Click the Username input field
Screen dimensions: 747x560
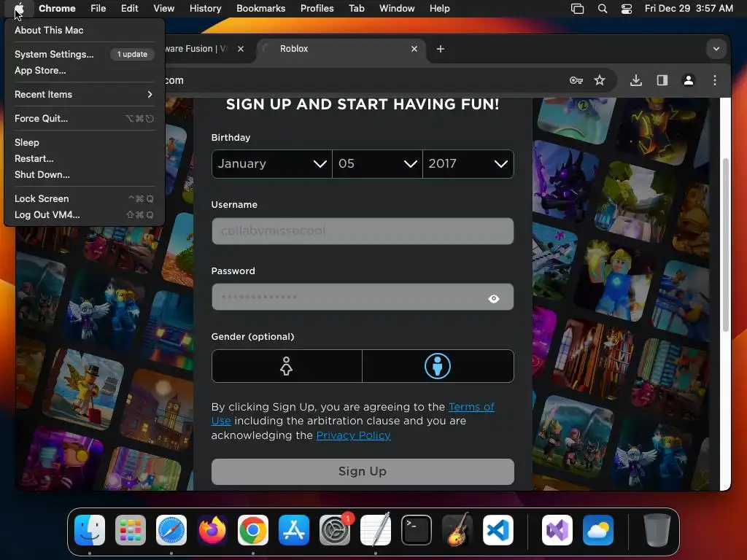click(363, 231)
